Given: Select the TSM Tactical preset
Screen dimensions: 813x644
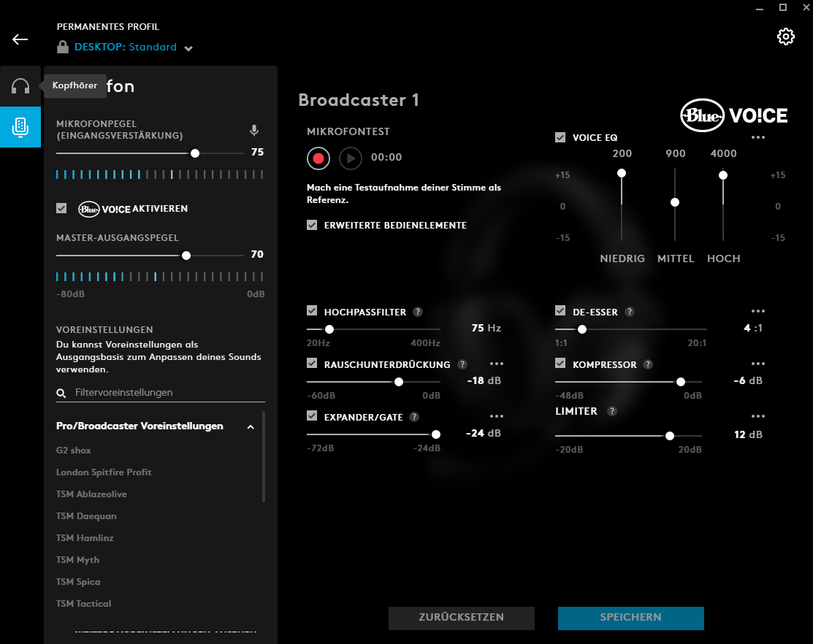Looking at the screenshot, I should point(83,604).
